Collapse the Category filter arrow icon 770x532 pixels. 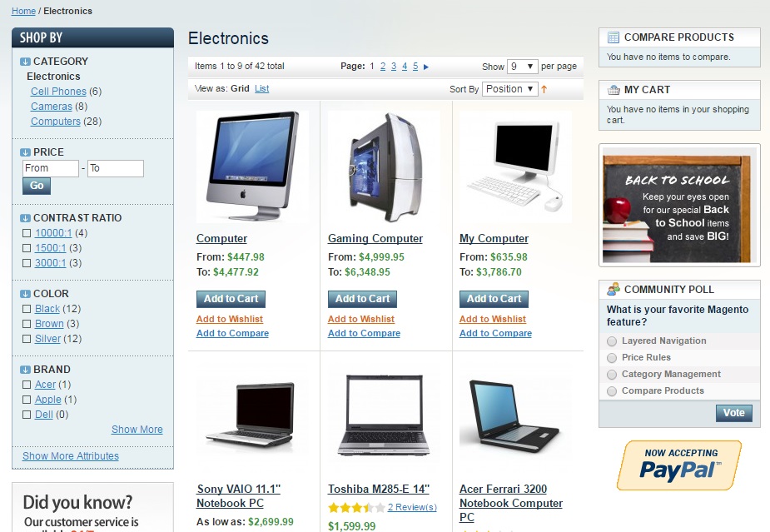coord(25,62)
